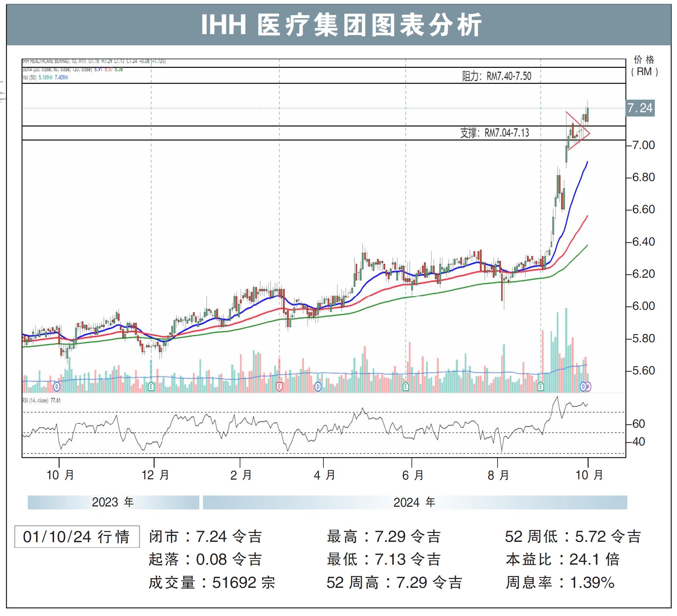
Task: Click the EMA (20, 60, 120) indicator legend
Action: (73, 70)
